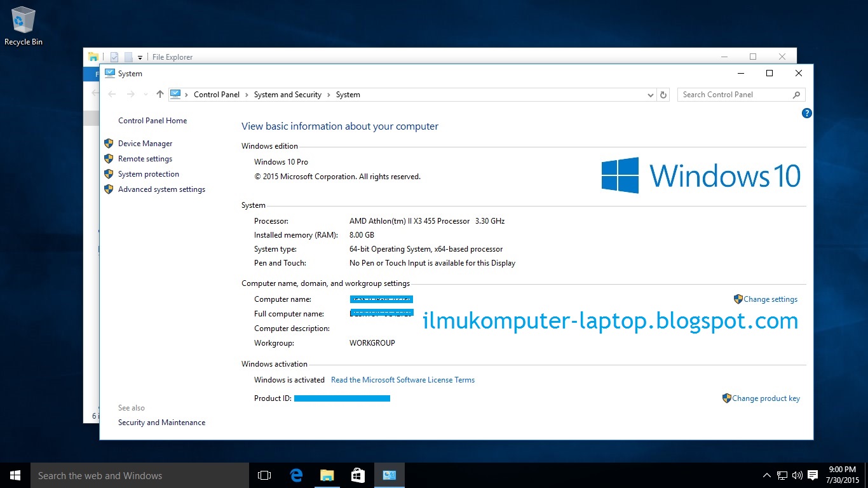
Task: Click the shield icon beside System protection
Action: click(109, 174)
